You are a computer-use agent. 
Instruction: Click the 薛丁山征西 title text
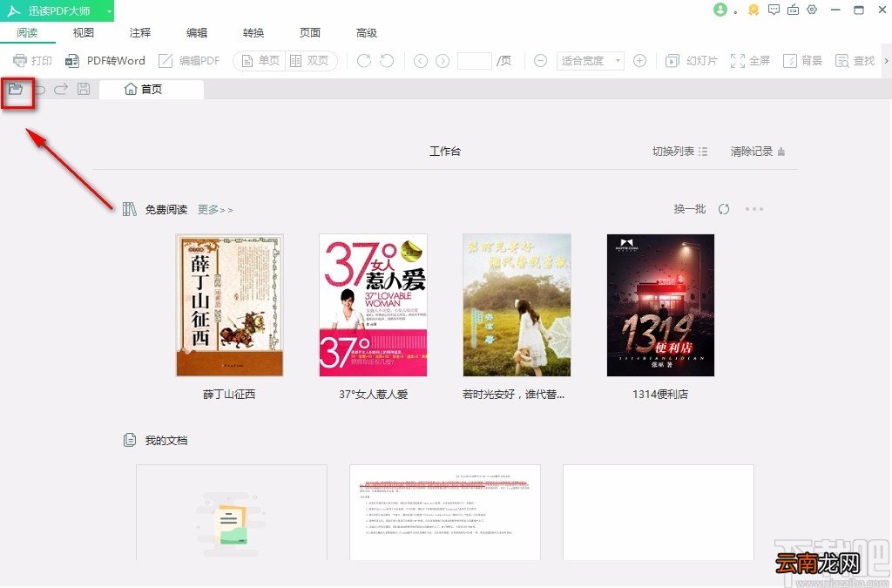pyautogui.click(x=229, y=394)
